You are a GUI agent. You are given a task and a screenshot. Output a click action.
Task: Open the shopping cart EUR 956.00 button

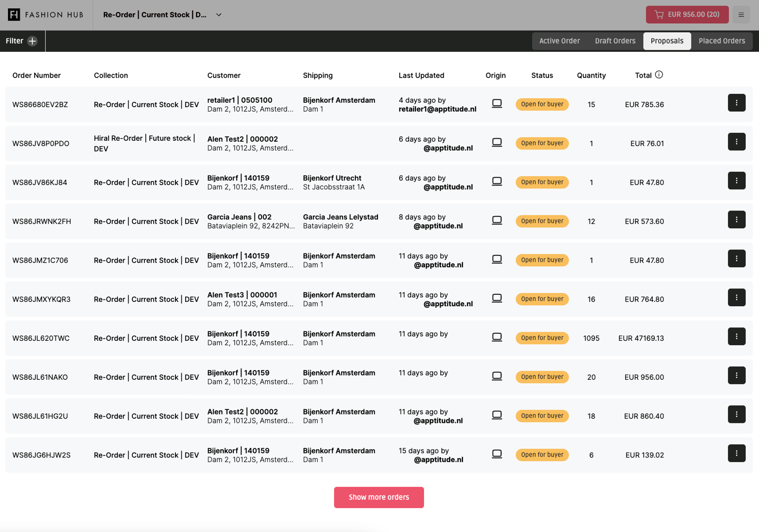pos(686,15)
